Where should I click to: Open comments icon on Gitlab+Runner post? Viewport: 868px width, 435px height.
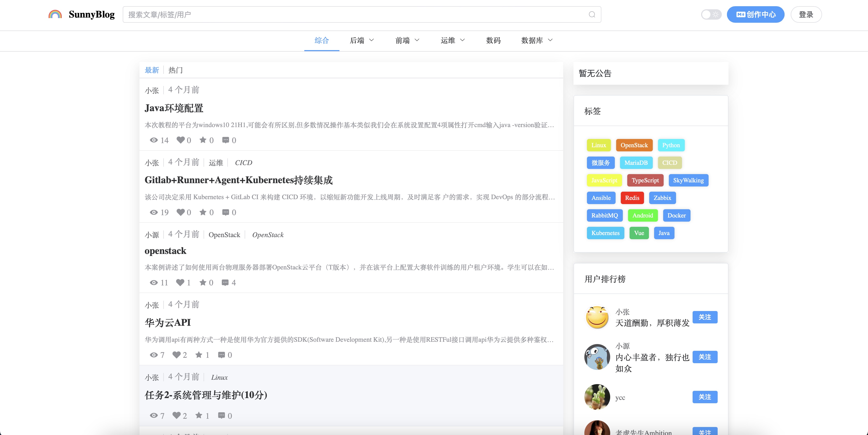point(226,212)
